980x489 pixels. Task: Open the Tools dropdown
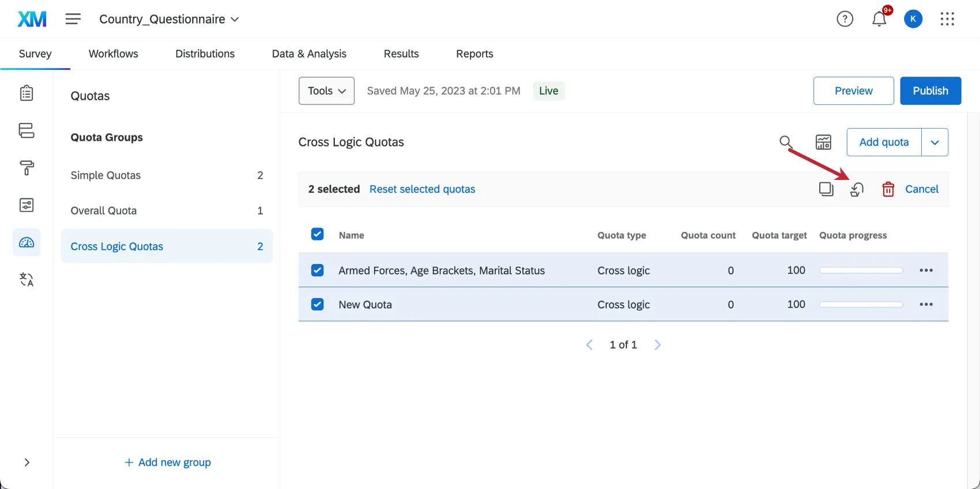pos(326,91)
